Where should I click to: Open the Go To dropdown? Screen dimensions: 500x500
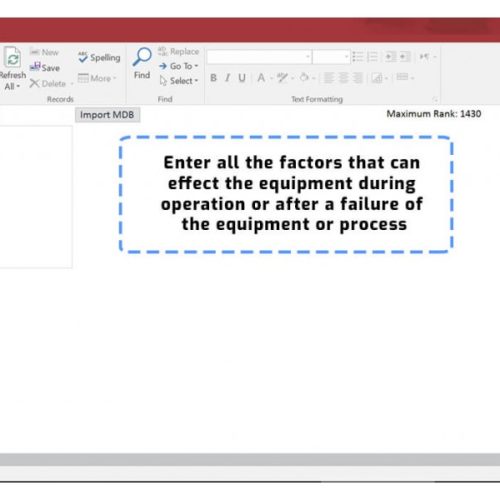(178, 66)
